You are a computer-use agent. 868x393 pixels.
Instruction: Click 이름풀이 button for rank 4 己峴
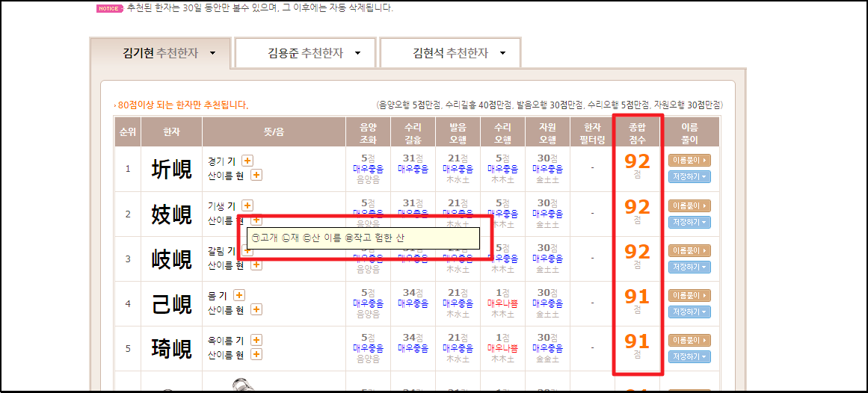click(689, 296)
